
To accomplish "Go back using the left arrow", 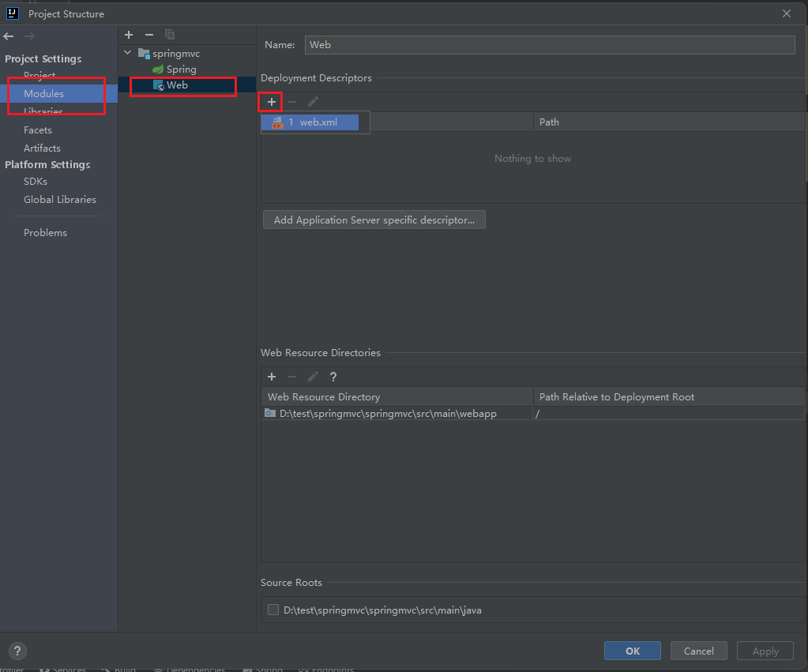I will click(8, 36).
